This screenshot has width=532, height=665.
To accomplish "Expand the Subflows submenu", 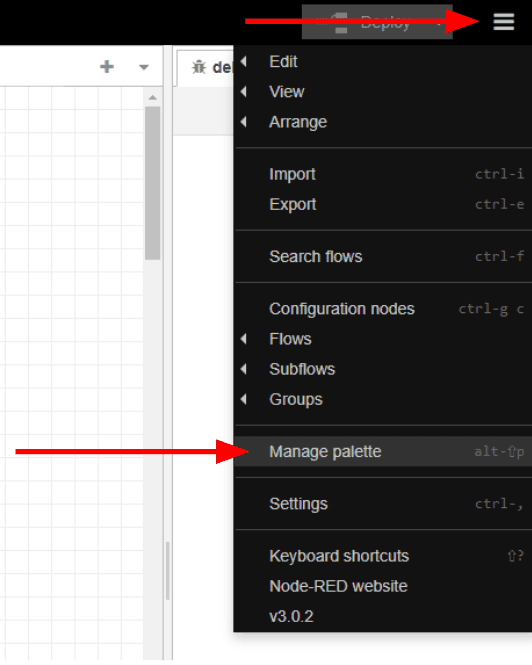I will tap(383, 369).
